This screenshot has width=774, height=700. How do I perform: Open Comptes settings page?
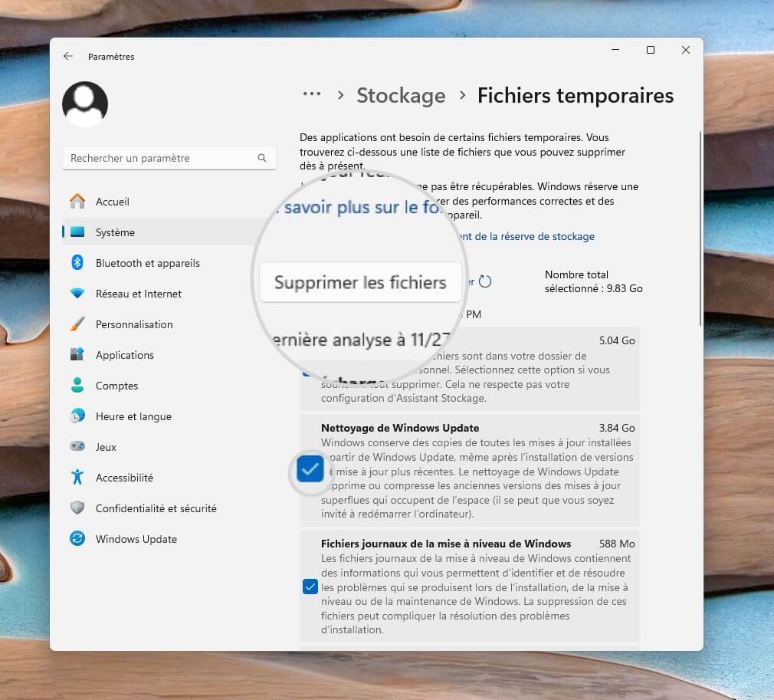pyautogui.click(x=169, y=386)
